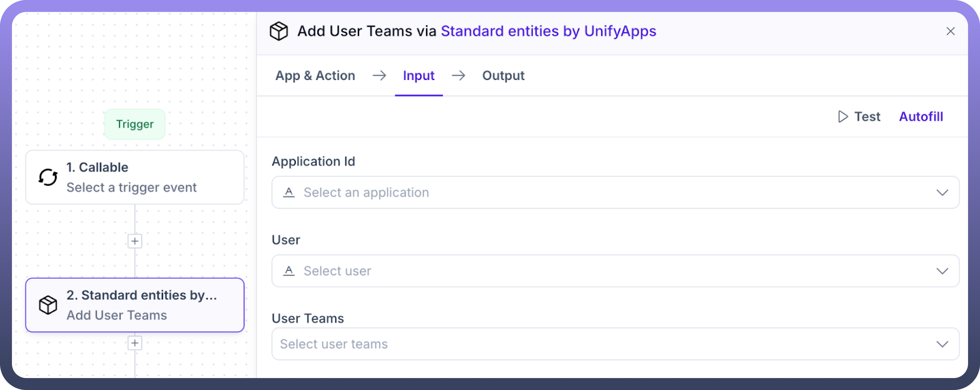The image size is (980, 390).
Task: Open Standard entities by UnifyApps link
Action: point(548,31)
